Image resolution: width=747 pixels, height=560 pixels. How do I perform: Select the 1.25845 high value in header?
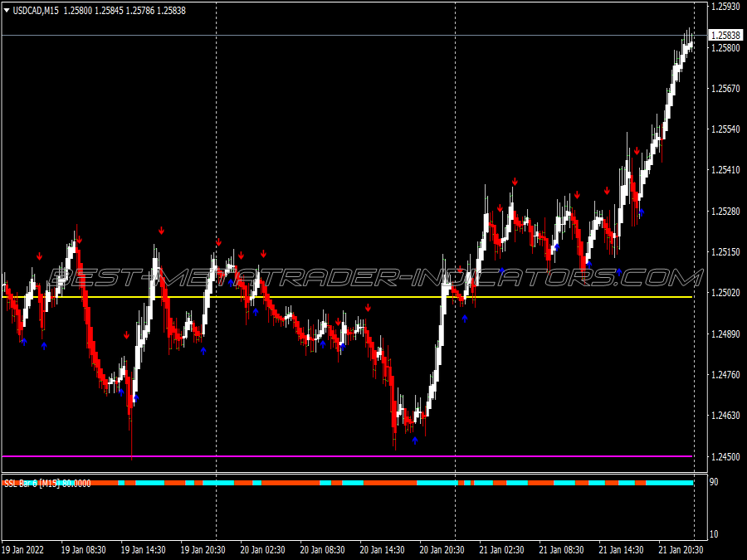point(109,11)
